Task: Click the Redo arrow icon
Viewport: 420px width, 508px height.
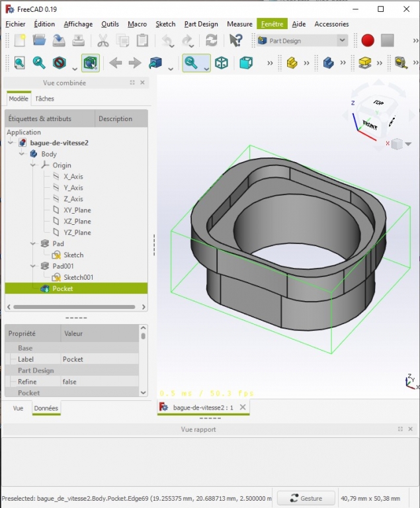Action: 187,41
